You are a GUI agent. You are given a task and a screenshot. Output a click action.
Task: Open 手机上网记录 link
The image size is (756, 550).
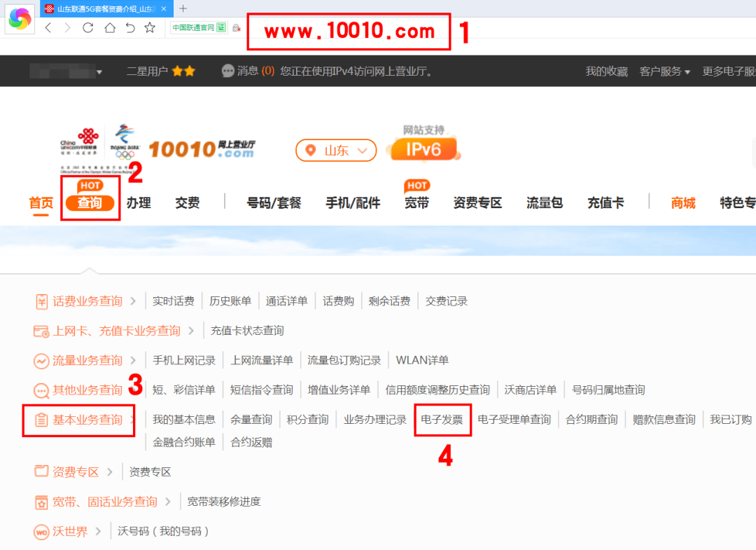tap(183, 360)
